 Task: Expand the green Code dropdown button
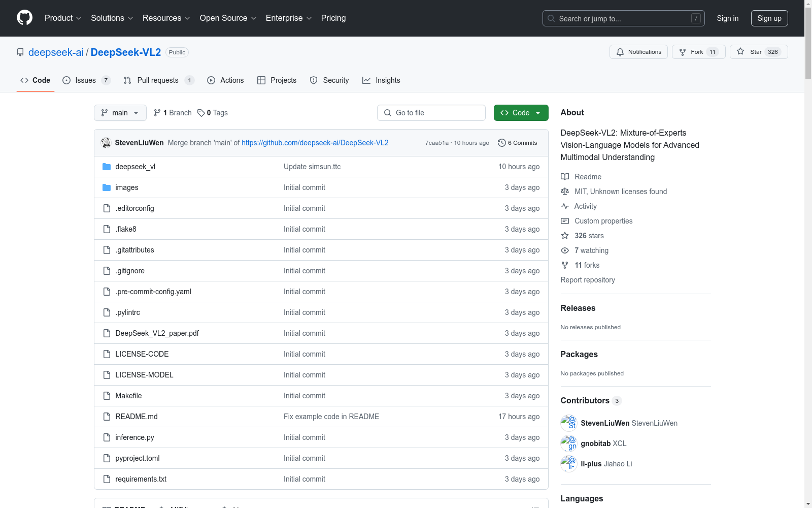[x=521, y=113]
